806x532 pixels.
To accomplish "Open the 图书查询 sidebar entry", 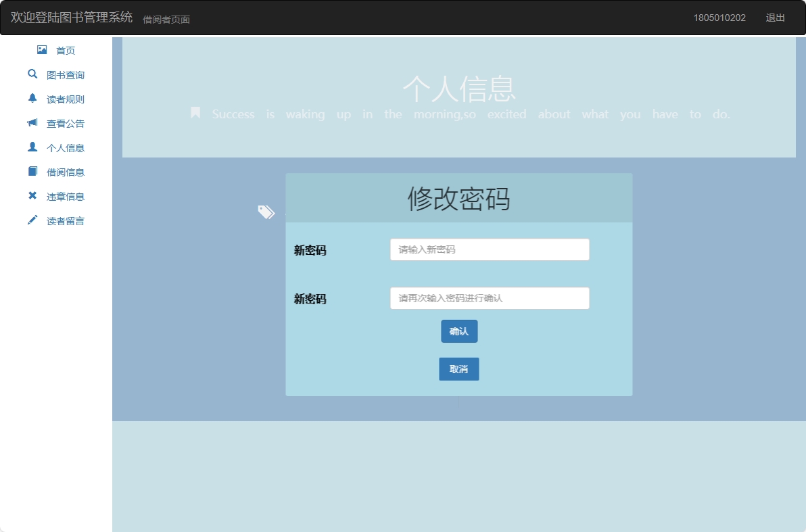I will tap(65, 74).
